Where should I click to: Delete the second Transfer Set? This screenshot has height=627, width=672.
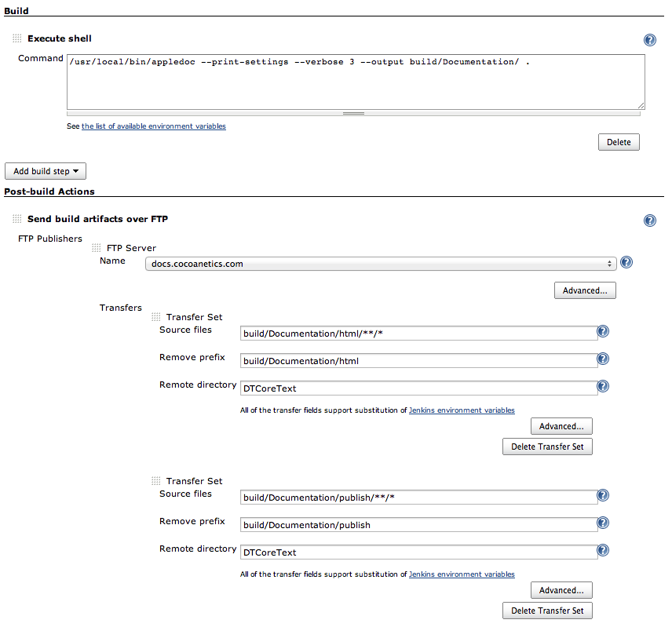[547, 611]
